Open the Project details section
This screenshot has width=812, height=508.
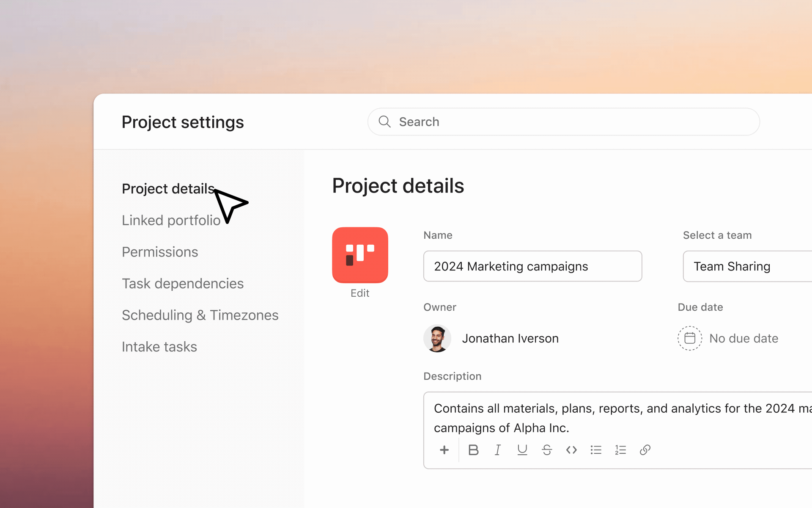click(x=168, y=188)
